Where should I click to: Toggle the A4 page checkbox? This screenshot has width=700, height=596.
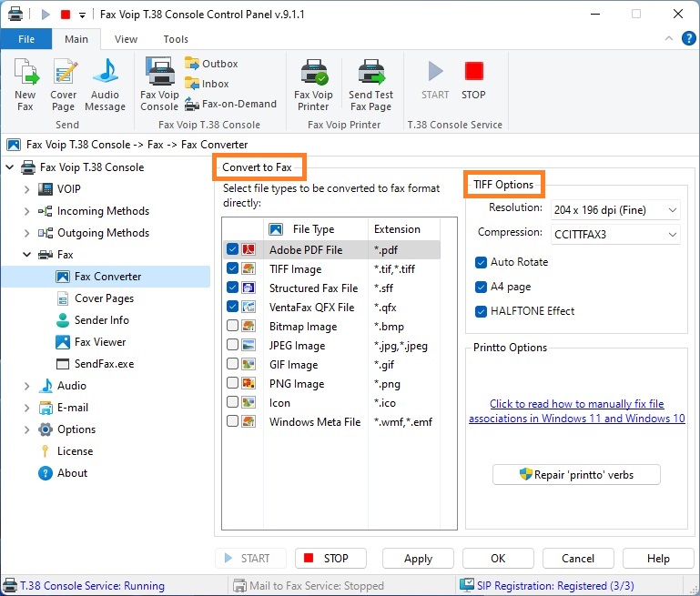click(481, 287)
